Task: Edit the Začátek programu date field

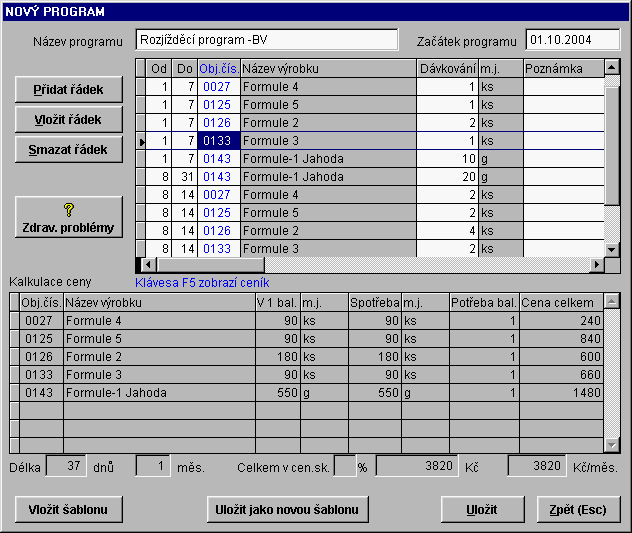Action: [573, 40]
